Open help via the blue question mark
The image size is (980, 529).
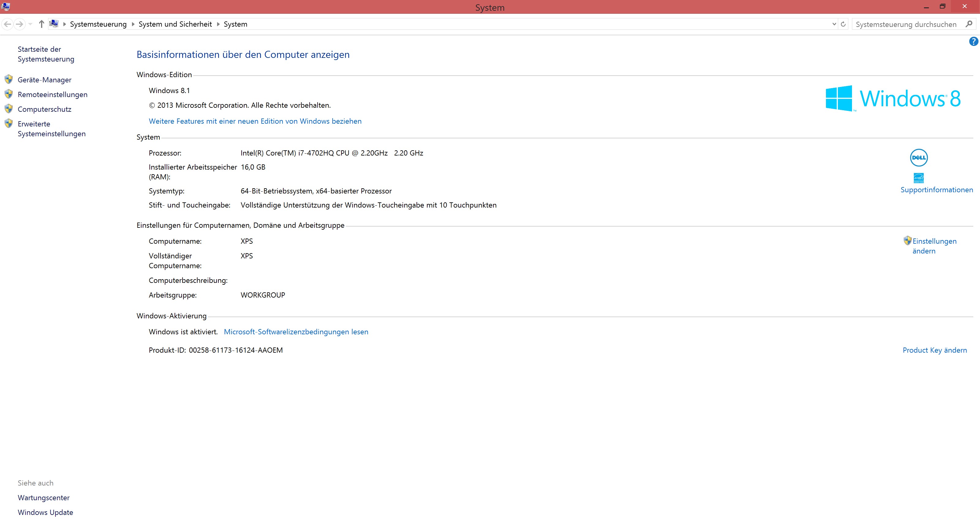pos(973,41)
